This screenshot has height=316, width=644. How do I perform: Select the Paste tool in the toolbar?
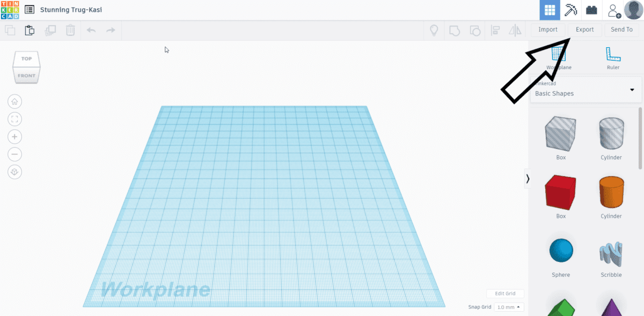click(x=30, y=30)
